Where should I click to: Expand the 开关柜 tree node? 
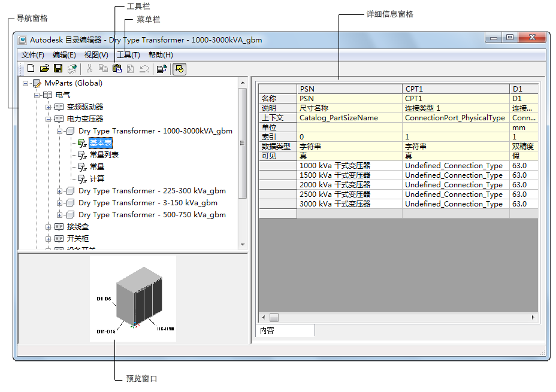point(48,239)
